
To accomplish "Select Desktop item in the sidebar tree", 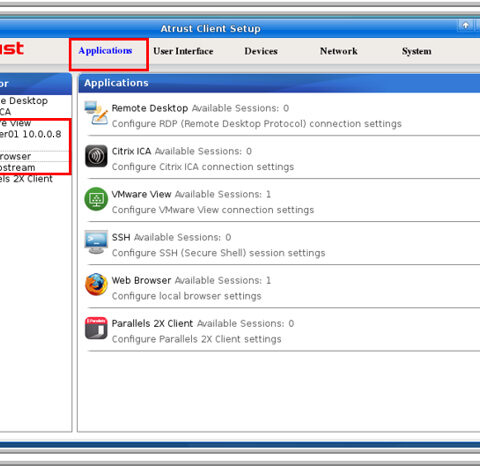I will [24, 101].
